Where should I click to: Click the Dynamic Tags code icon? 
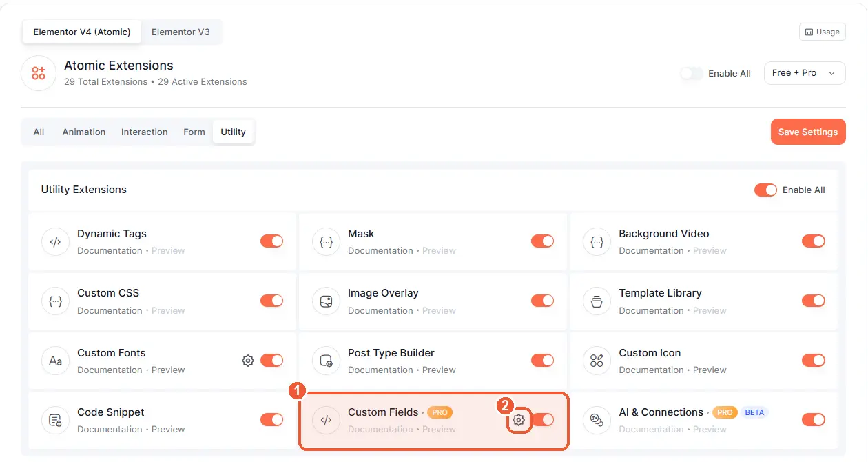[56, 242]
